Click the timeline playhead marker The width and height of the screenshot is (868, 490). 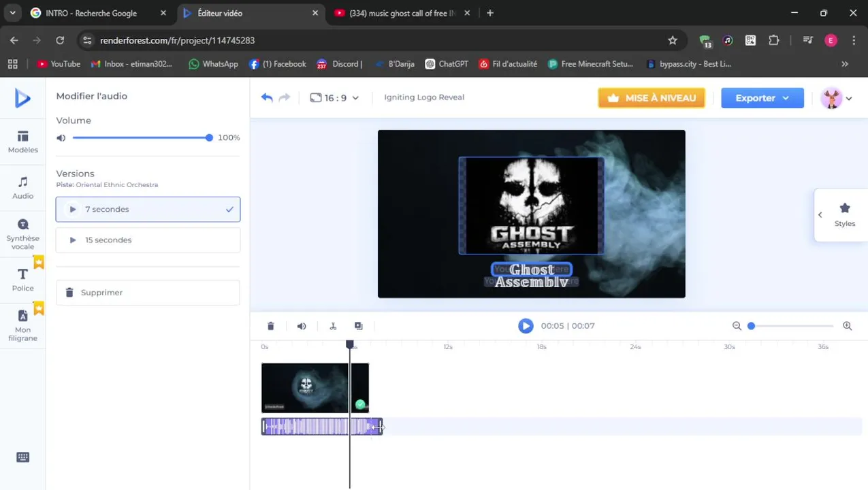(x=350, y=345)
